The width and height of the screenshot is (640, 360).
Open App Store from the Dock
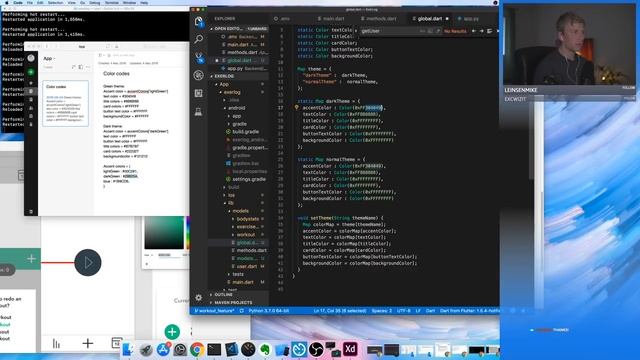point(163,349)
